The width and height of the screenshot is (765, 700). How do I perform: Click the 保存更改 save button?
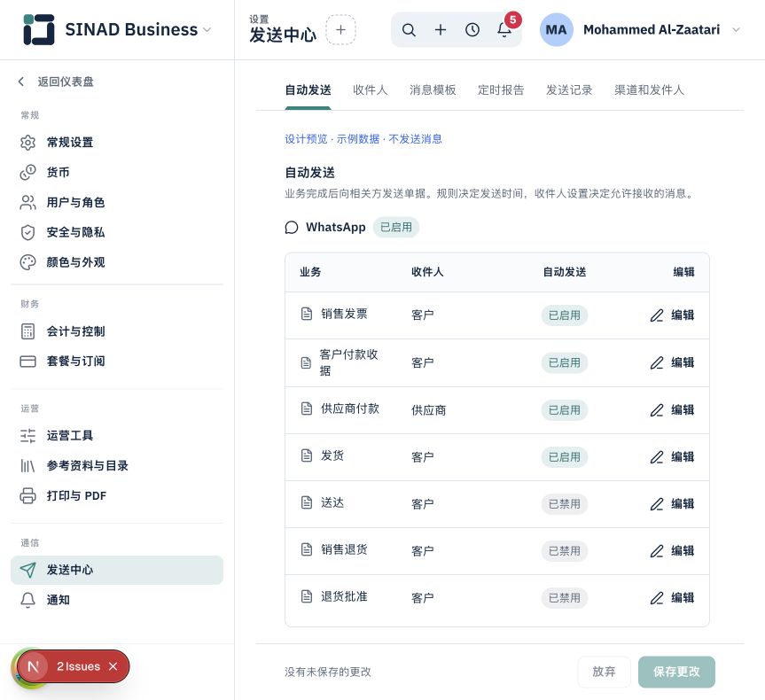[676, 673]
